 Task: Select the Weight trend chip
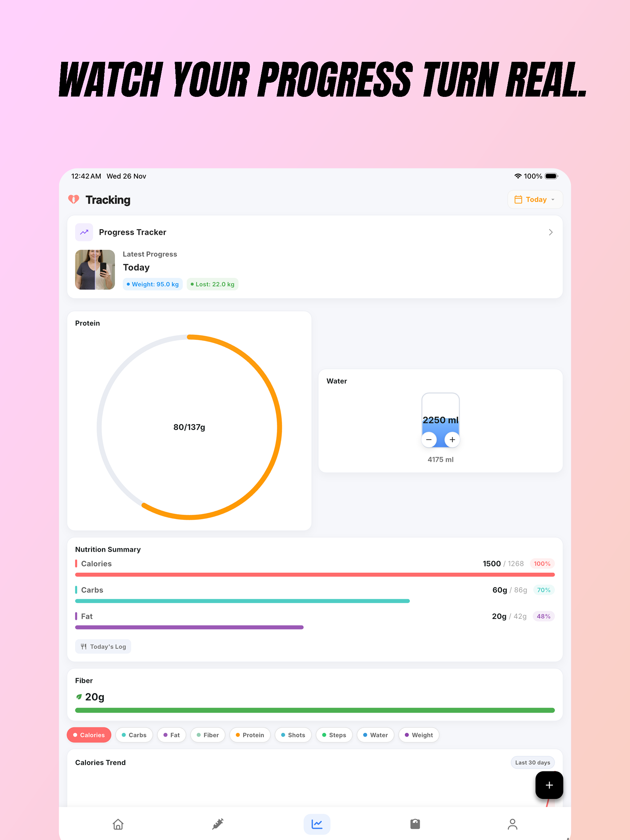[419, 735]
